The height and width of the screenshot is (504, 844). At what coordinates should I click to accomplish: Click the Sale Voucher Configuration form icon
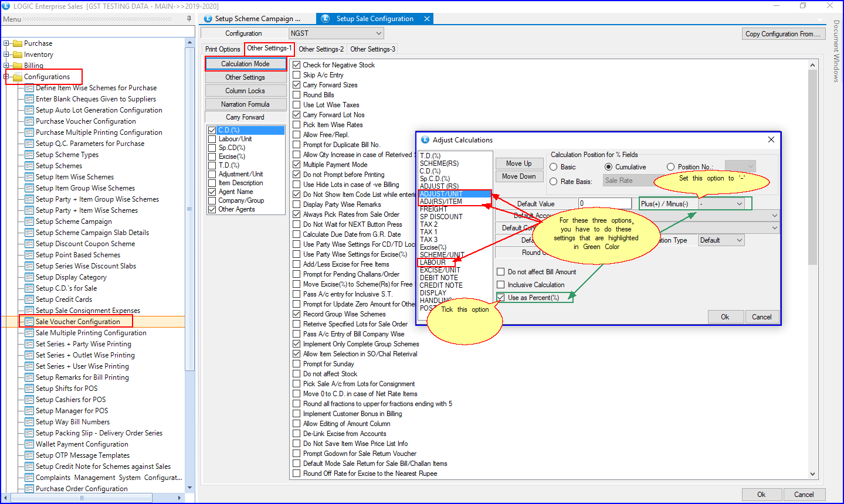(29, 322)
